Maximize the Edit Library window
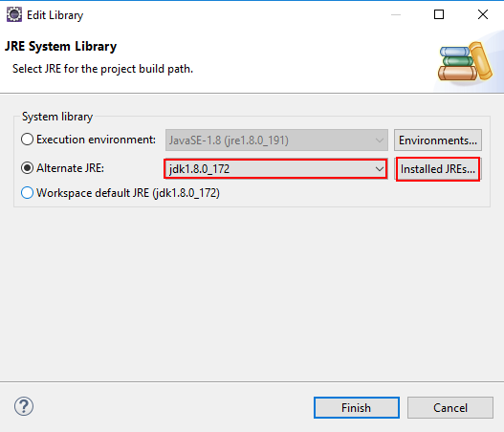 [439, 14]
